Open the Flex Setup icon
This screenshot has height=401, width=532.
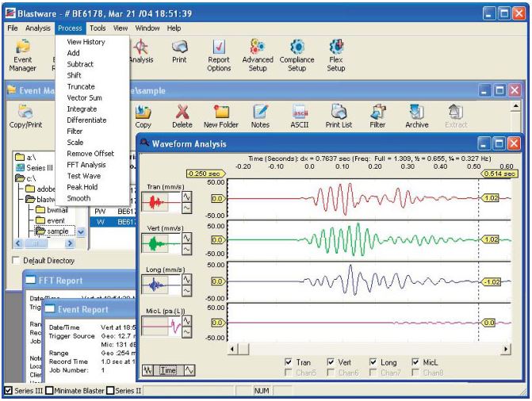click(x=336, y=55)
